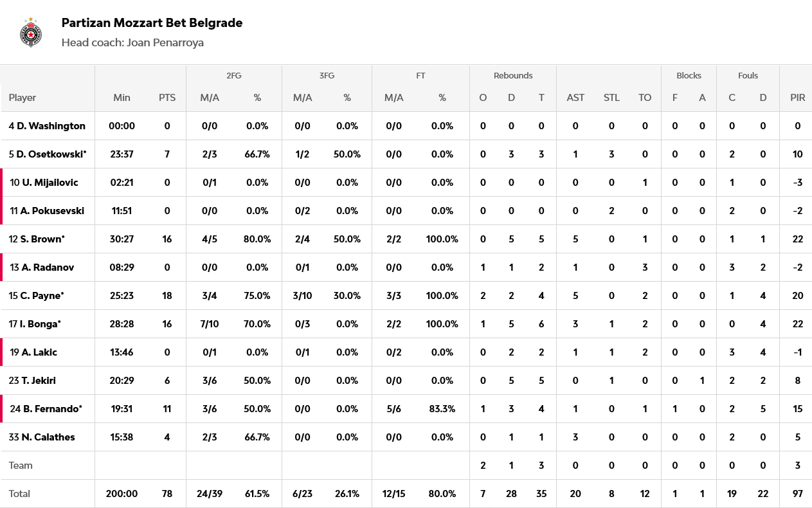Screen dimensions: 812x508
Task: Open the Partizan Mozzart Bet Belgrade team link
Action: [152, 23]
